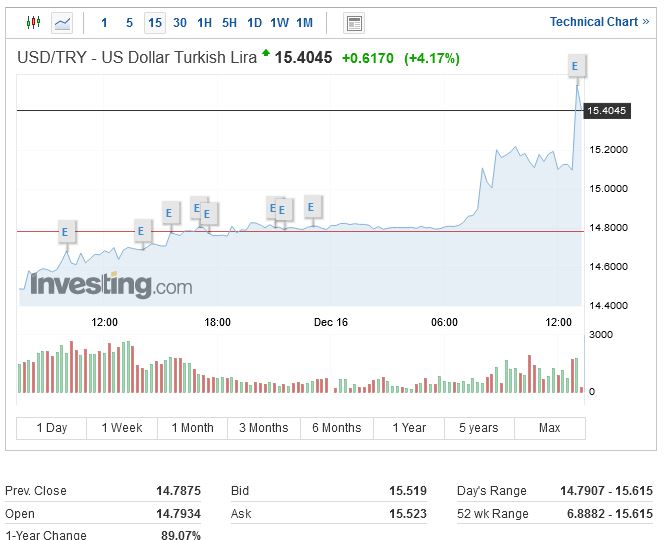667x540 pixels.
Task: Select the 1 minute interval
Action: [x=104, y=22]
